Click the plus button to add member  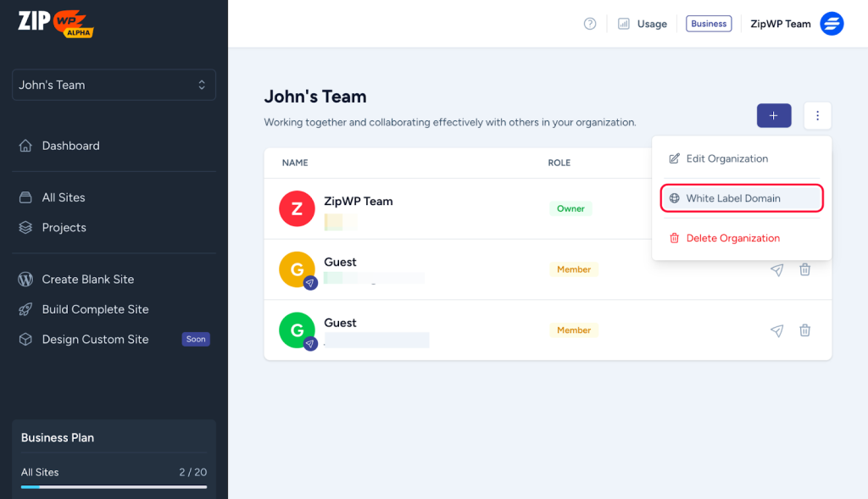click(773, 115)
